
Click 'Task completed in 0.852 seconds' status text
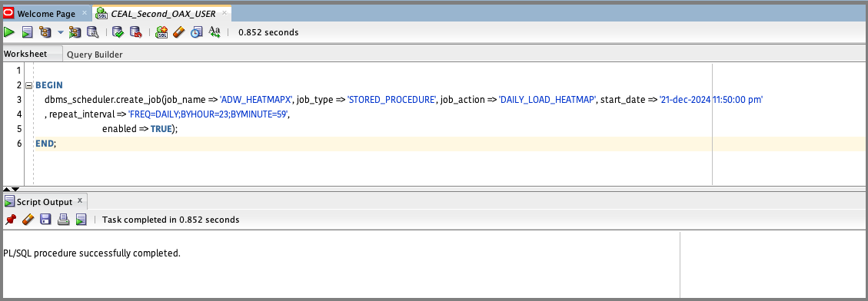coord(171,220)
